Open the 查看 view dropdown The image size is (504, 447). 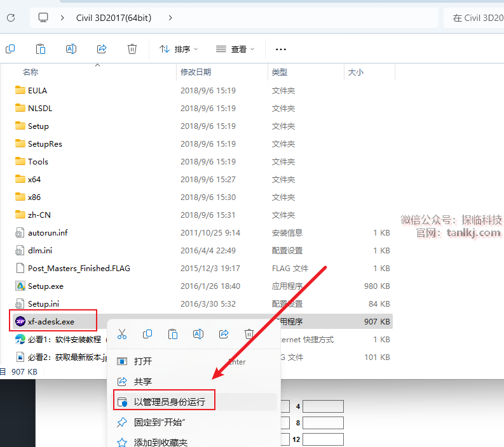point(235,49)
